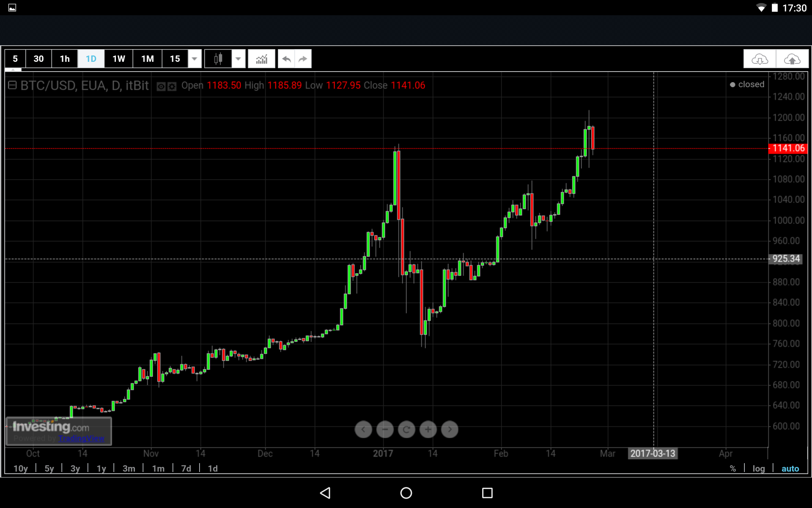Reset chart with circular refresh button
Screen dimensions: 812x508
[406, 430]
